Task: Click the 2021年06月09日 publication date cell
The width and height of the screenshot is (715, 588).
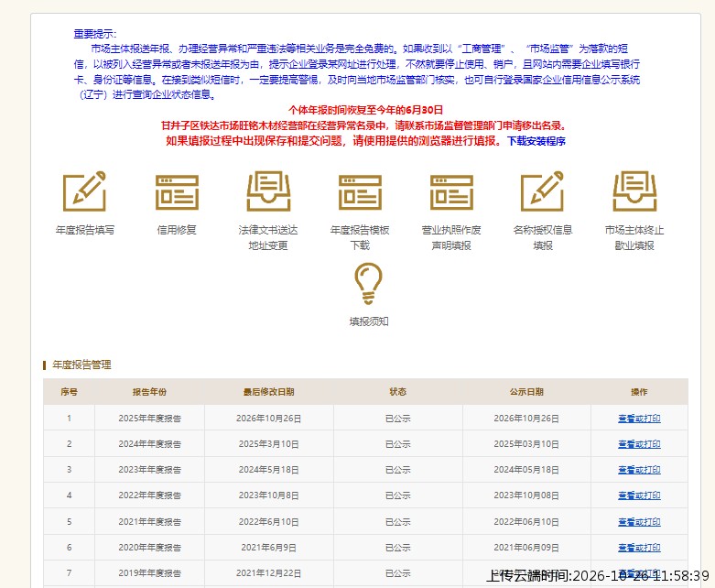Action: click(x=526, y=548)
